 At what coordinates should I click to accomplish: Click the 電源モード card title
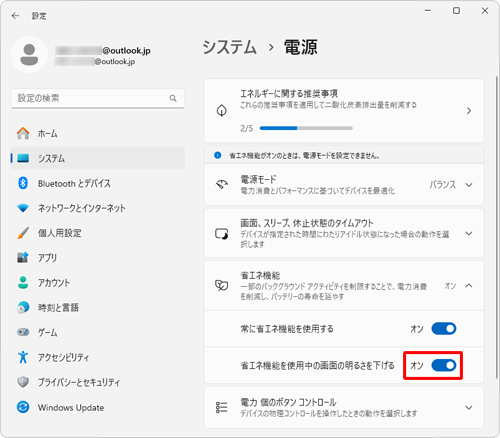(258, 179)
